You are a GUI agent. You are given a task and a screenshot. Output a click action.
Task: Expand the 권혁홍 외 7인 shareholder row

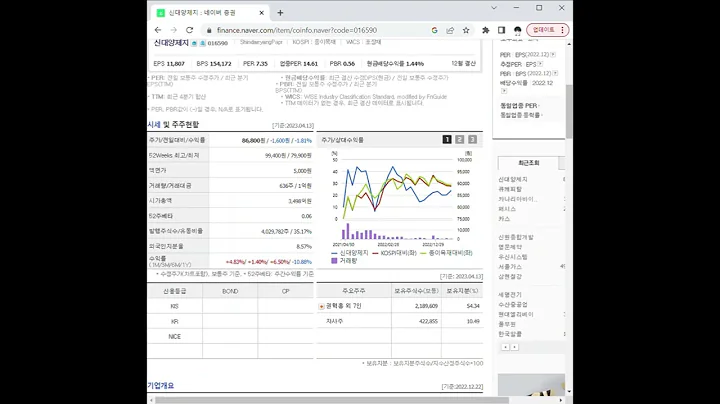(x=321, y=306)
